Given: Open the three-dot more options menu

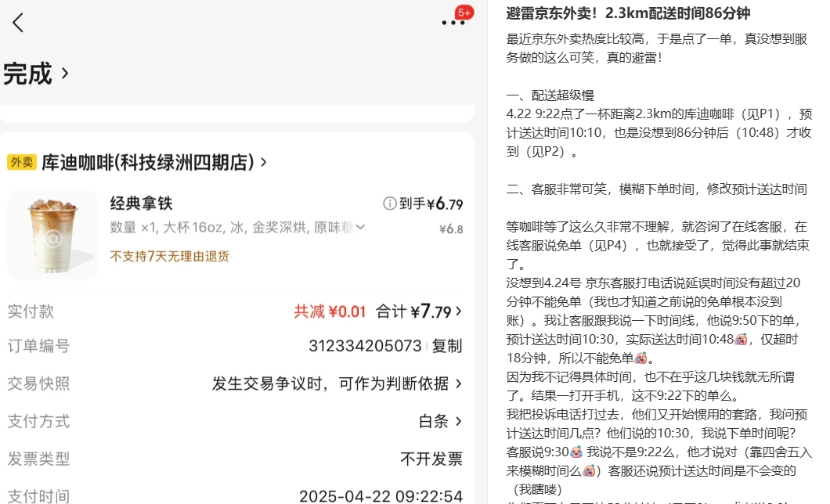Looking at the screenshot, I should click(453, 23).
